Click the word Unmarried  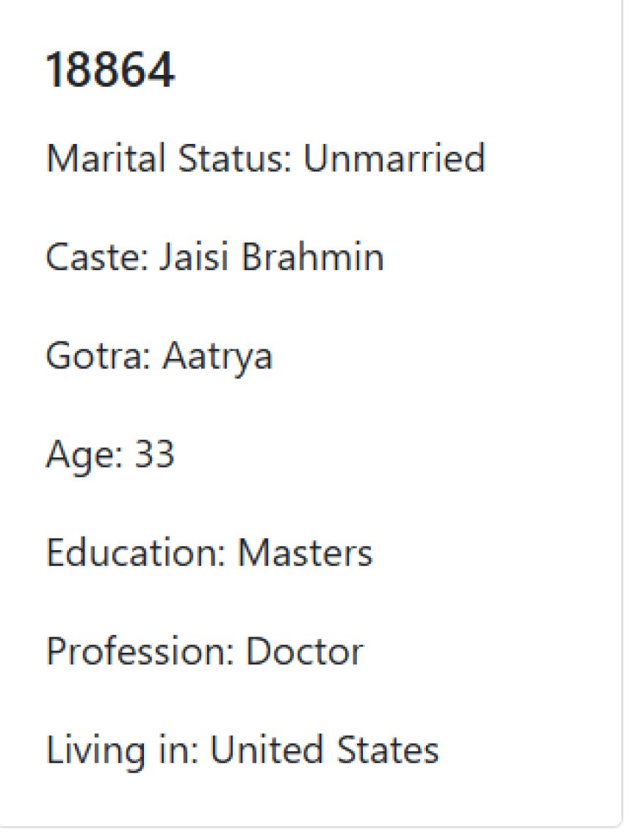pos(394,158)
